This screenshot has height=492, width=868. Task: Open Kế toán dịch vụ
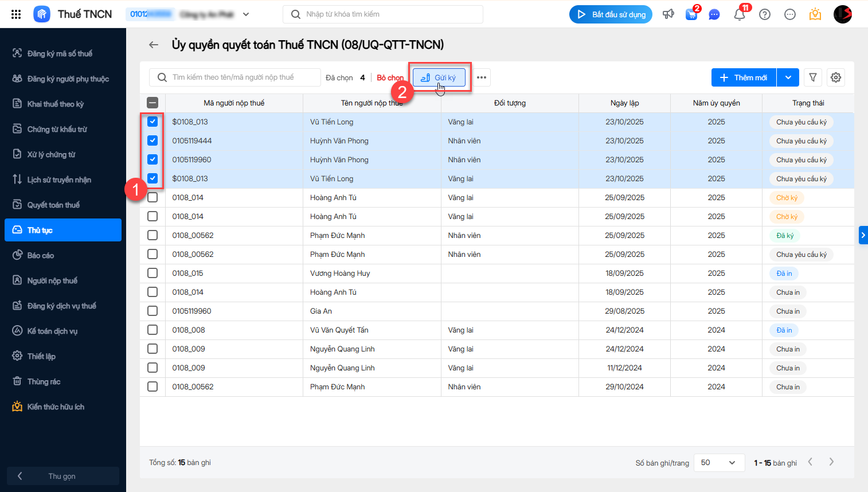point(63,331)
